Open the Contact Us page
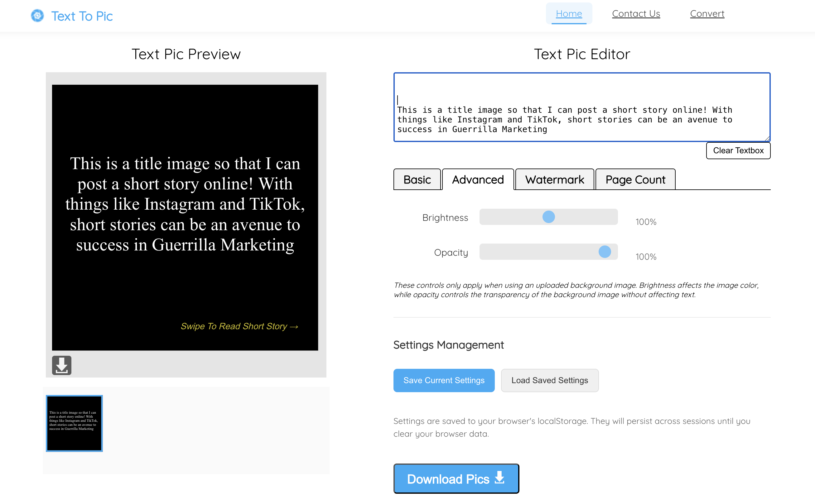 (636, 14)
